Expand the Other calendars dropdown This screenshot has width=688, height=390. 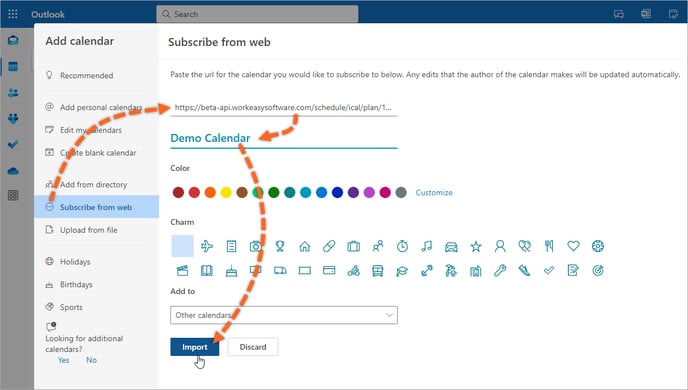click(284, 315)
